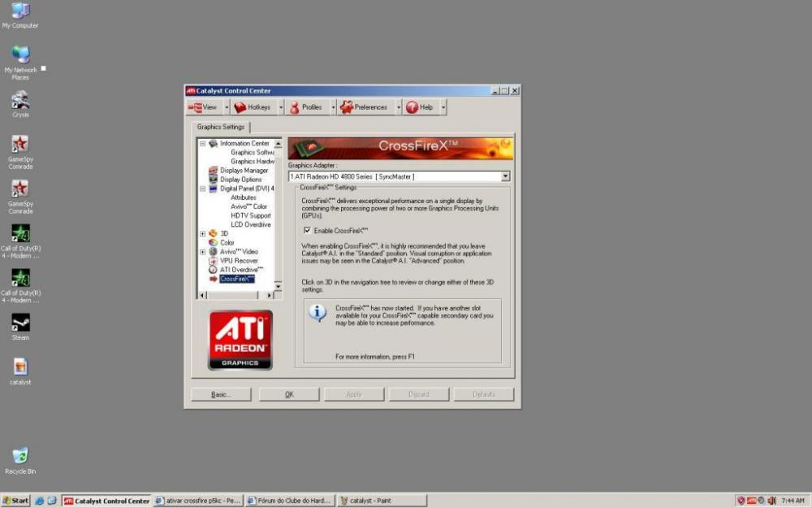
Task: Open the View dropdown arrow
Action: coord(227,107)
